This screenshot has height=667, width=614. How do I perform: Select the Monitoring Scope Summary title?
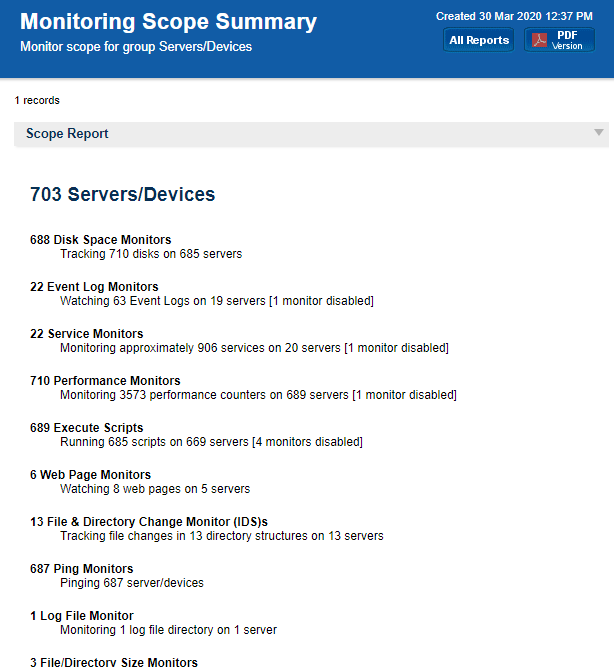(168, 22)
